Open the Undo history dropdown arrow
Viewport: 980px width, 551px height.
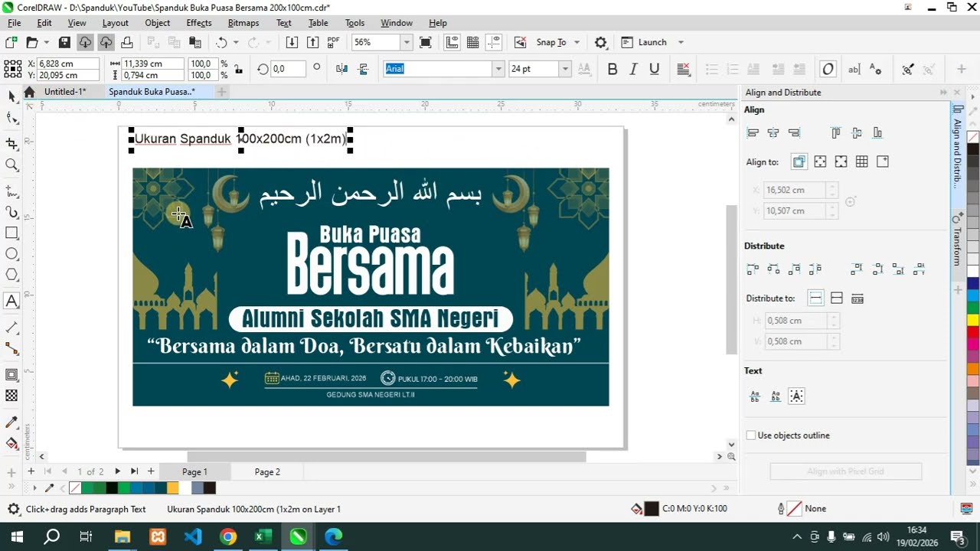point(236,42)
